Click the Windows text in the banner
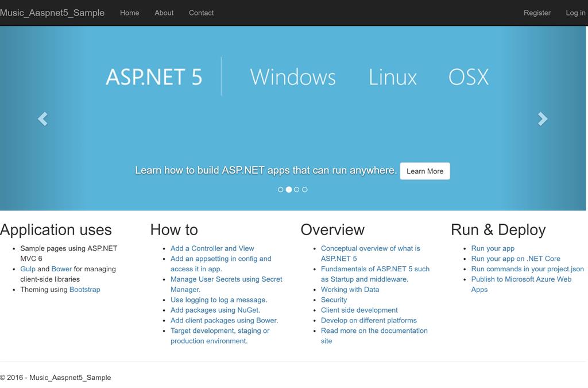Screen dimensions: 588x388 tap(293, 77)
